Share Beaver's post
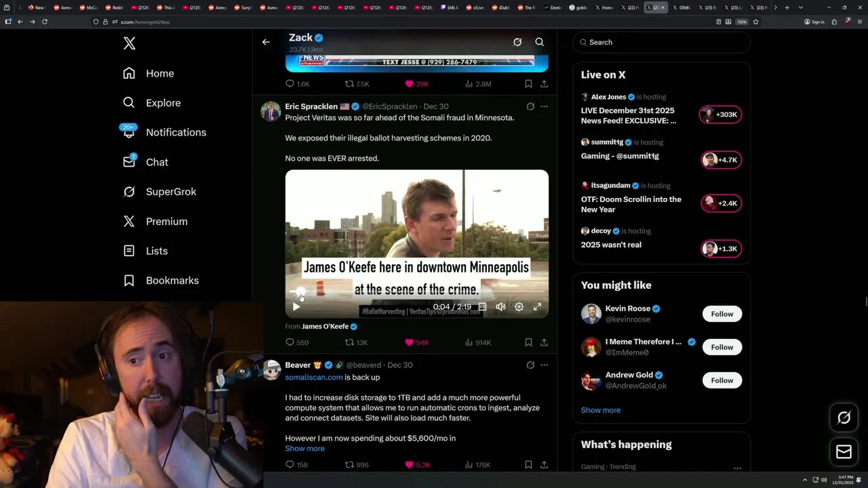868x488 pixels. (544, 465)
